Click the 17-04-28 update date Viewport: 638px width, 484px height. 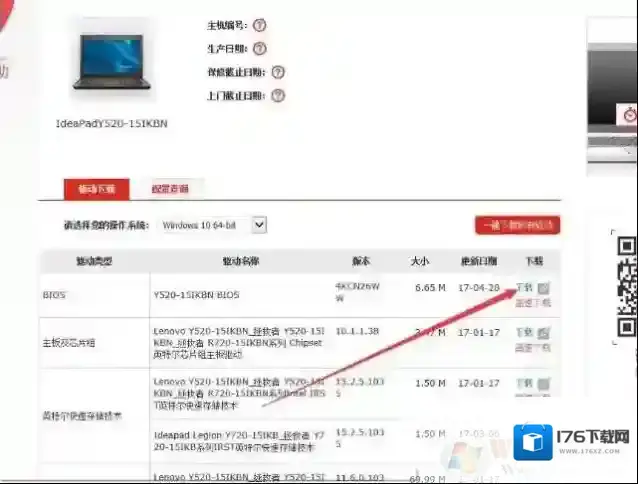pyautogui.click(x=478, y=288)
